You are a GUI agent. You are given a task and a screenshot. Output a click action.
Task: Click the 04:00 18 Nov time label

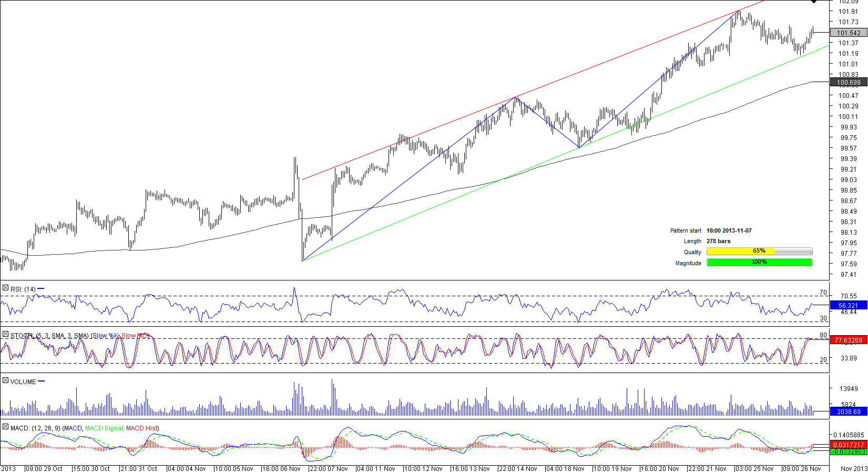click(565, 468)
